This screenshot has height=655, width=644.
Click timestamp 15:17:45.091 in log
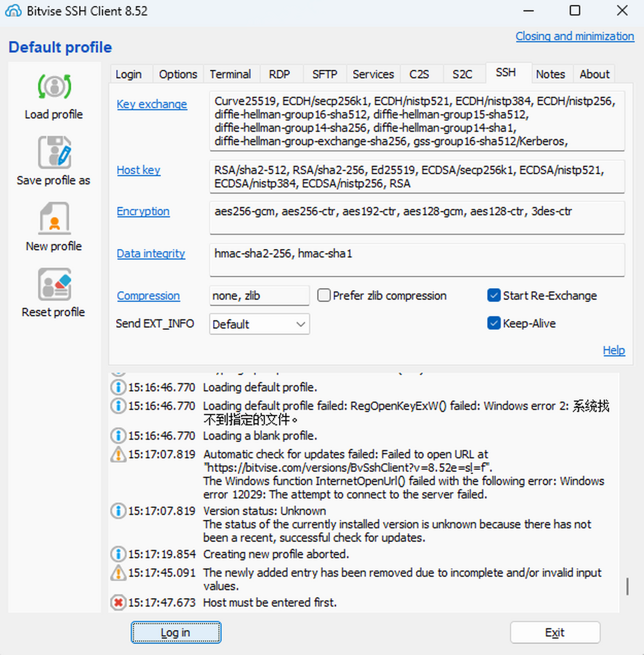coord(162,573)
